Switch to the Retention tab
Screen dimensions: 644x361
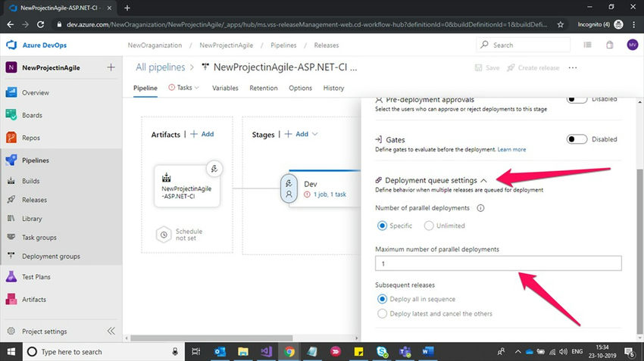pos(264,88)
